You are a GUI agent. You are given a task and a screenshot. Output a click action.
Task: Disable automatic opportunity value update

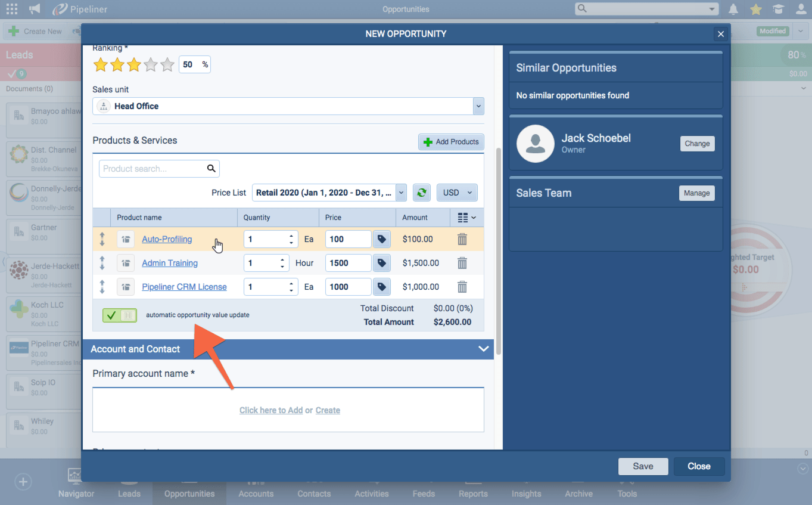[x=119, y=314]
